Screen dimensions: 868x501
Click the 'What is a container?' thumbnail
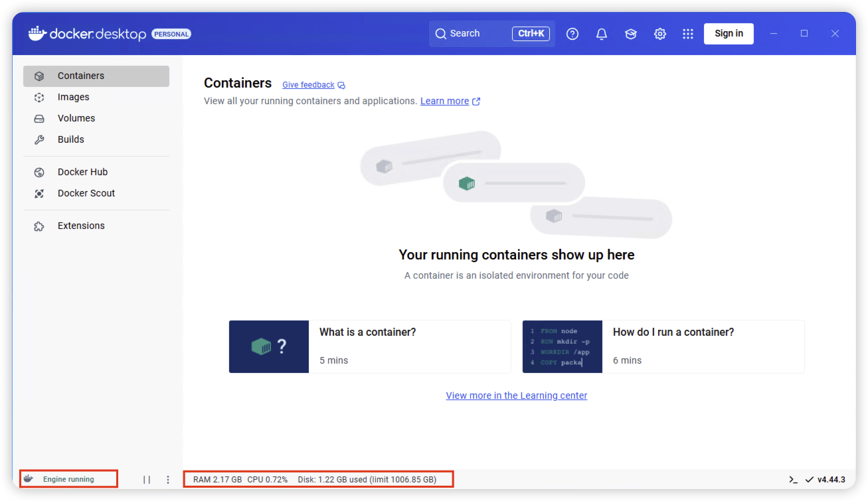click(269, 346)
